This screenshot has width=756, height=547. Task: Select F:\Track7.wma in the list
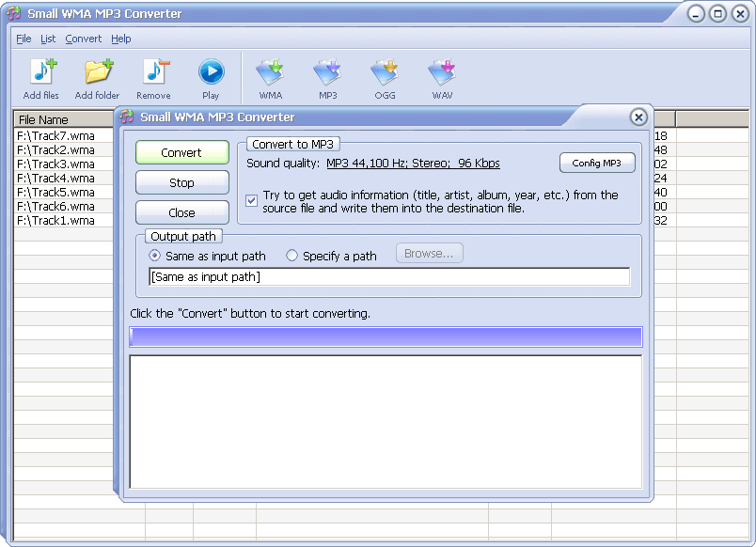[x=55, y=136]
